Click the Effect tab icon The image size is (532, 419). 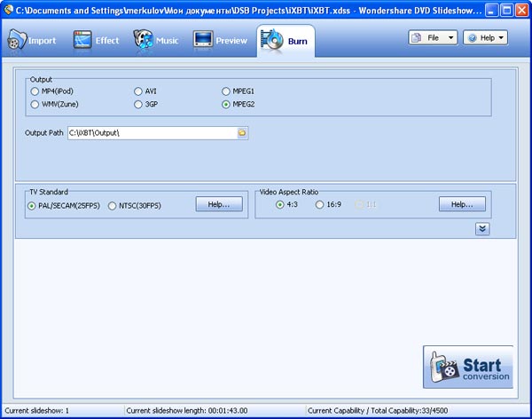(x=82, y=40)
